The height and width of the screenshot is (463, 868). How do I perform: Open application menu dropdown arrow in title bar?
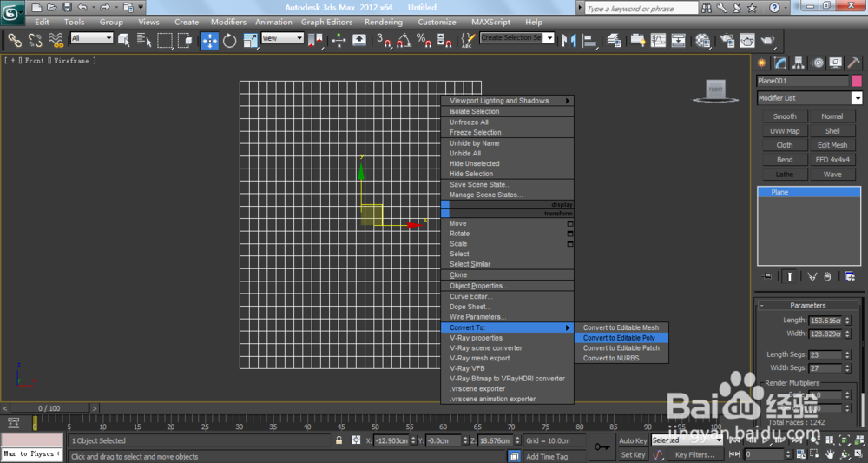pos(141,7)
